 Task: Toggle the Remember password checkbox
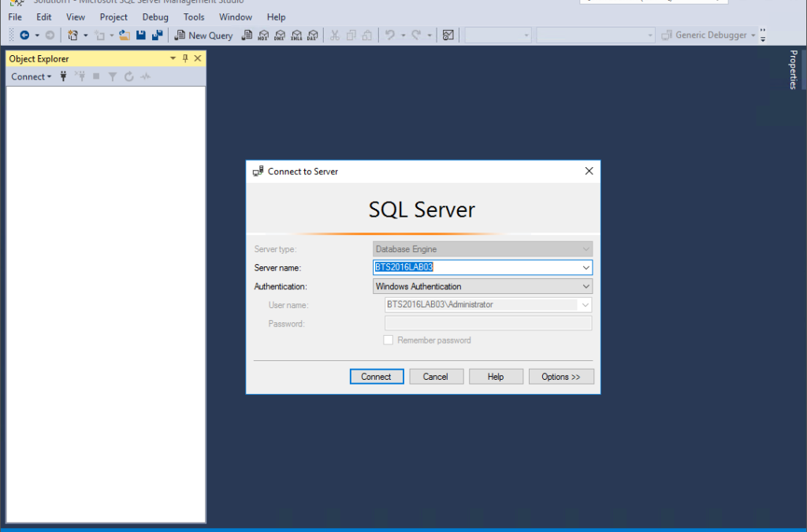click(388, 340)
